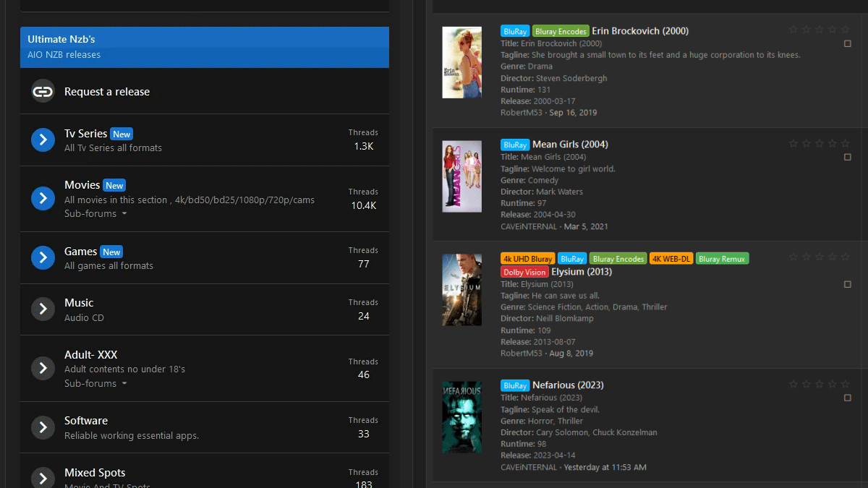The width and height of the screenshot is (868, 488).
Task: Open the Elysium movie poster thumbnail
Action: (x=461, y=289)
